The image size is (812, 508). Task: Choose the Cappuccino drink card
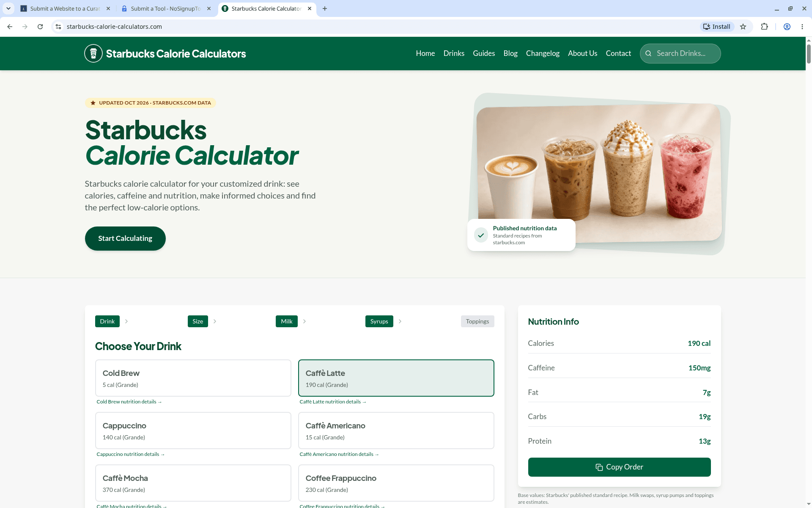click(193, 431)
